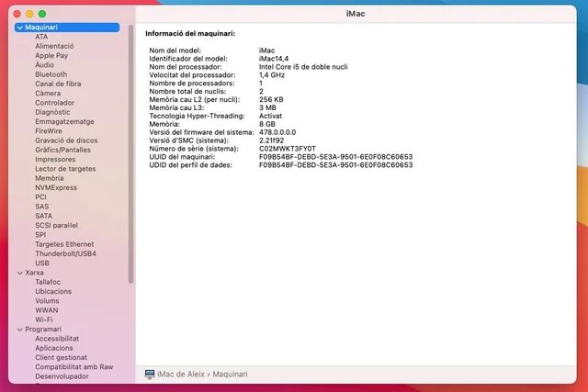Open the PCI item
The height and width of the screenshot is (392, 588).
(40, 197)
